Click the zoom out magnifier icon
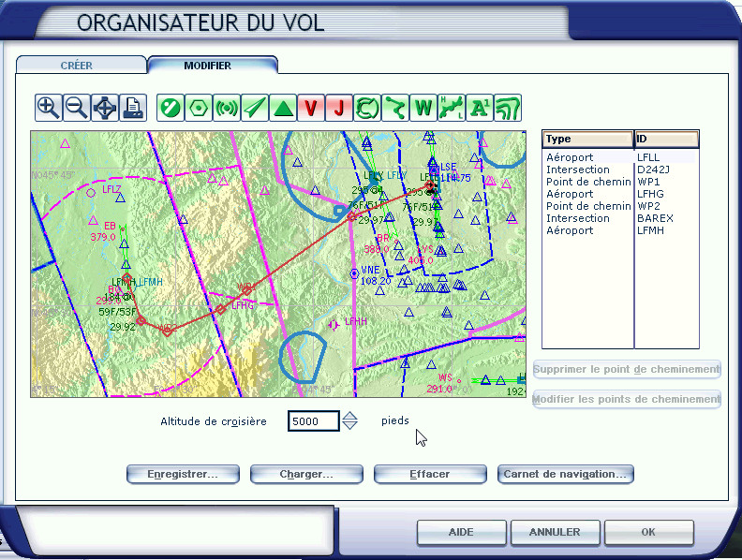Image resolution: width=742 pixels, height=560 pixels. pos(76,108)
